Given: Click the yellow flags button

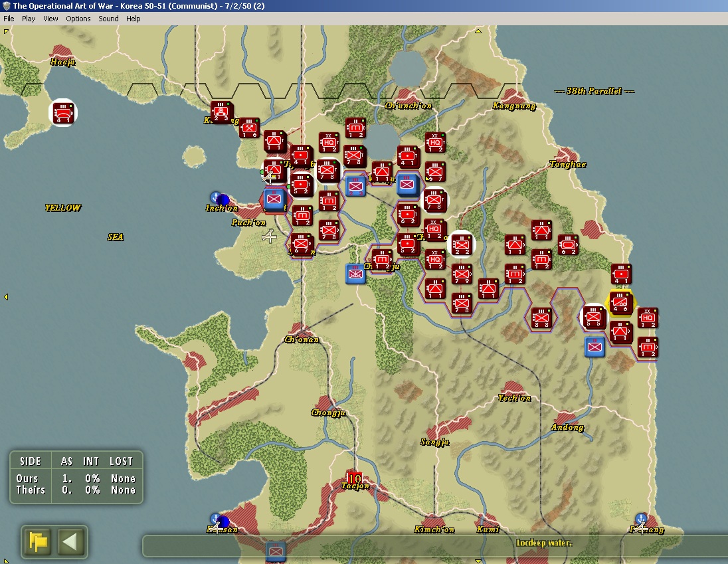Looking at the screenshot, I should [x=38, y=541].
